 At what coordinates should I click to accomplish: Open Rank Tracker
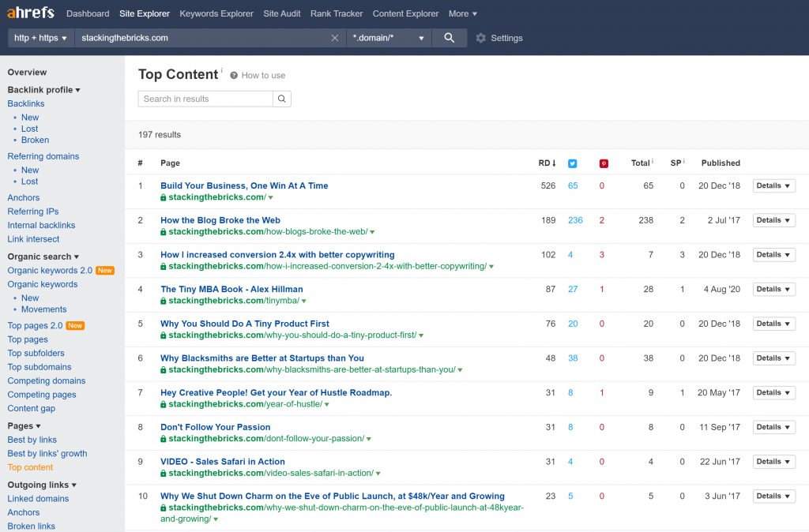tap(337, 13)
